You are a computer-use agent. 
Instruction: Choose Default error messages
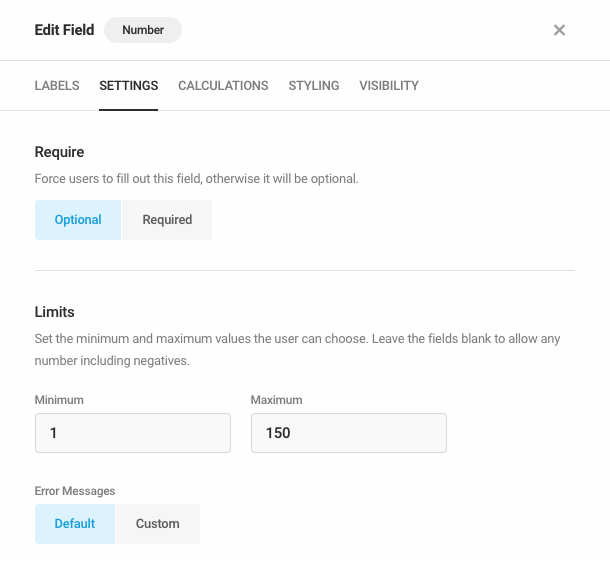(75, 524)
